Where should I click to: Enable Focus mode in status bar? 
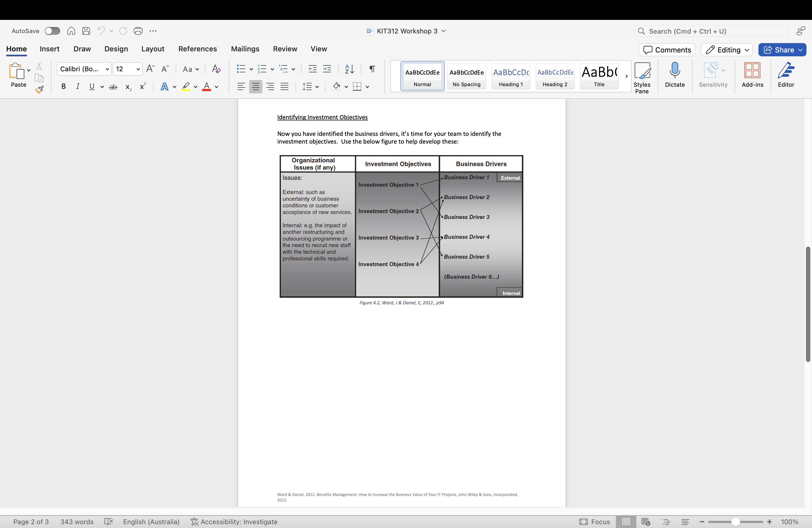(595, 522)
